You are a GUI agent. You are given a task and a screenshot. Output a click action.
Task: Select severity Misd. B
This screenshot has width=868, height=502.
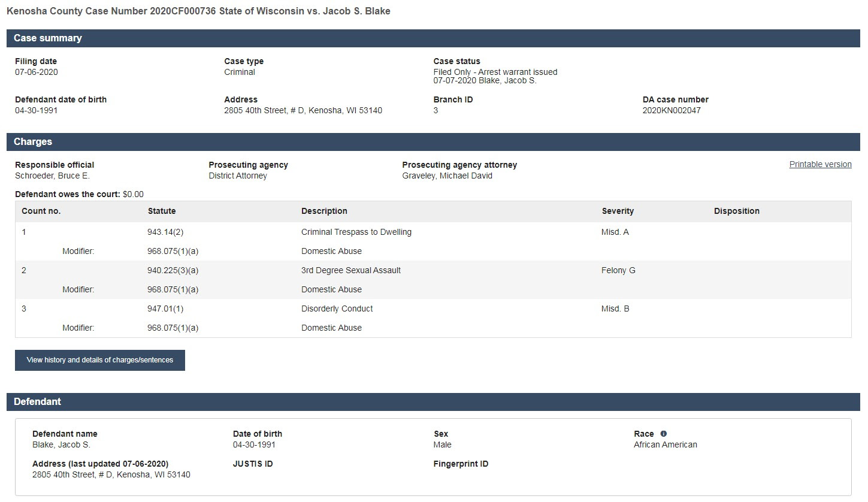click(615, 309)
